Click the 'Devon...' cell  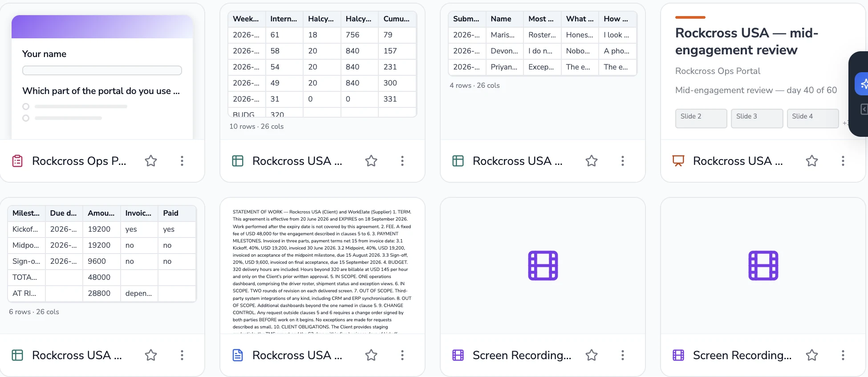coord(504,51)
